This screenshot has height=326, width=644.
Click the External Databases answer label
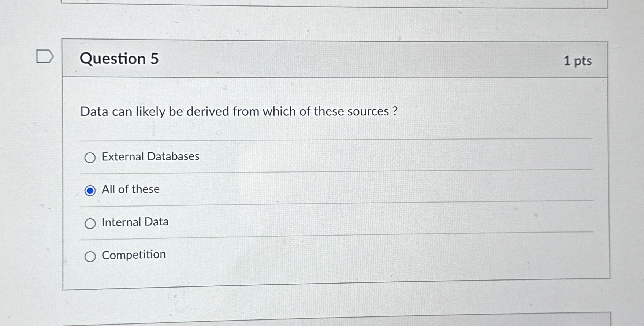150,156
